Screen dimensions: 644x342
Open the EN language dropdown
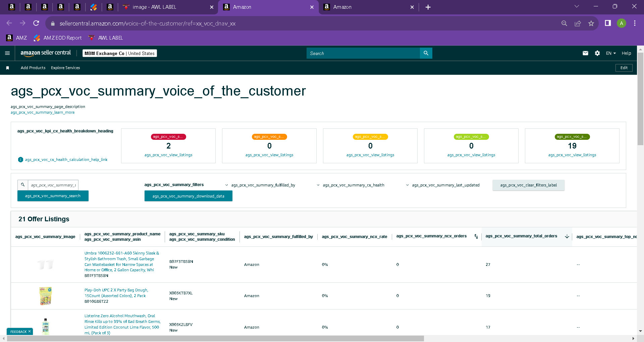[x=611, y=53]
